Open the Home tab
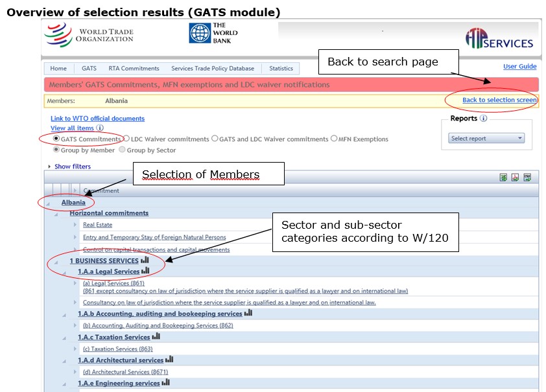The width and height of the screenshot is (546, 392). click(58, 69)
